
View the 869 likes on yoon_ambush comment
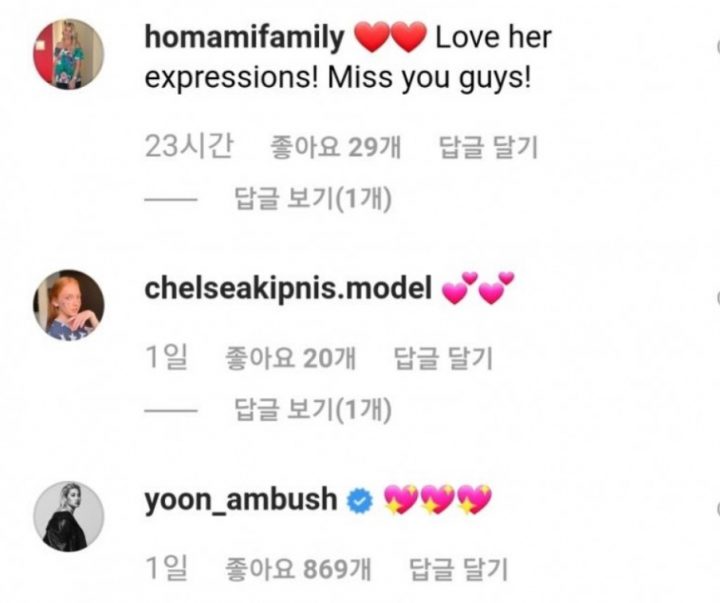pos(298,569)
